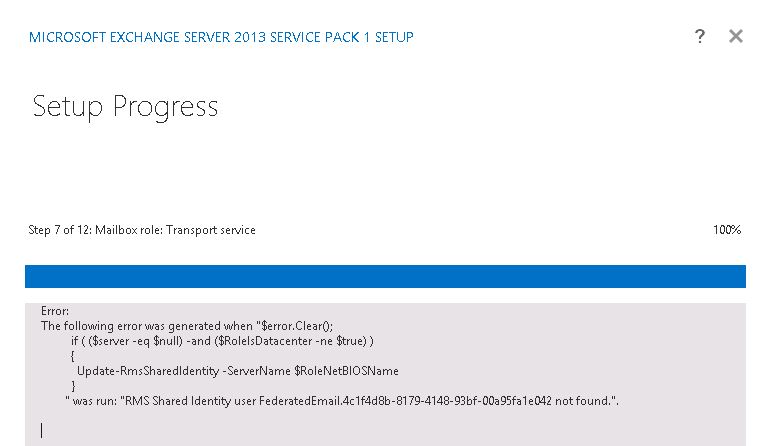Click the 100% progress percentage label
Image resolution: width=772 pixels, height=446 pixels.
(727, 230)
